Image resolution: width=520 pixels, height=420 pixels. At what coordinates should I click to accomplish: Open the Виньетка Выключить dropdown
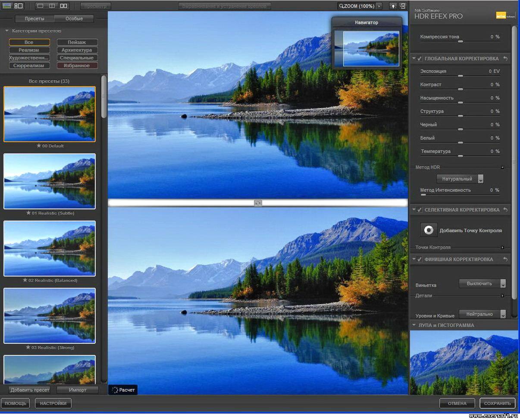point(482,283)
